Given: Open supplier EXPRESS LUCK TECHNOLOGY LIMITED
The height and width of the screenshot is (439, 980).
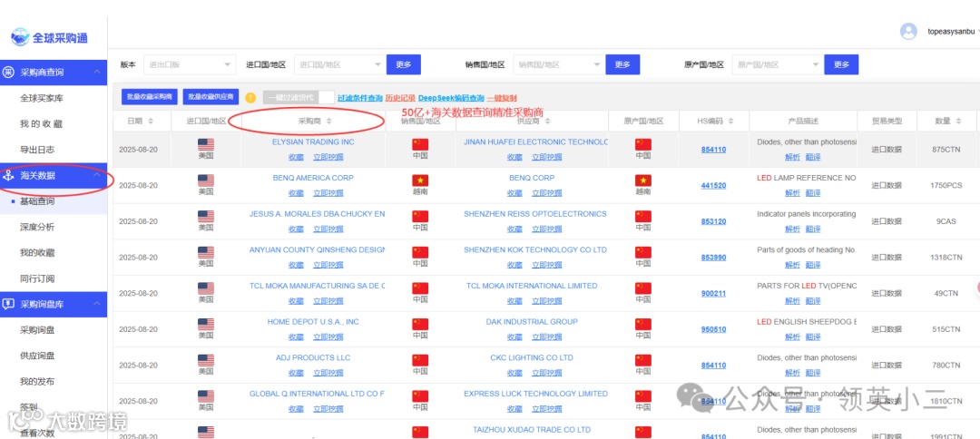Looking at the screenshot, I should click(x=535, y=394).
